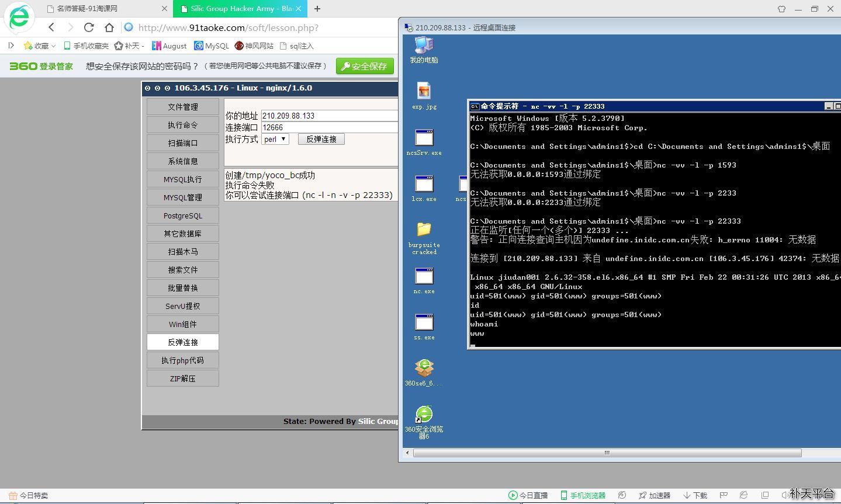841x504 pixels.
Task: Open 其它数据库 in webshell menu
Action: click(183, 234)
